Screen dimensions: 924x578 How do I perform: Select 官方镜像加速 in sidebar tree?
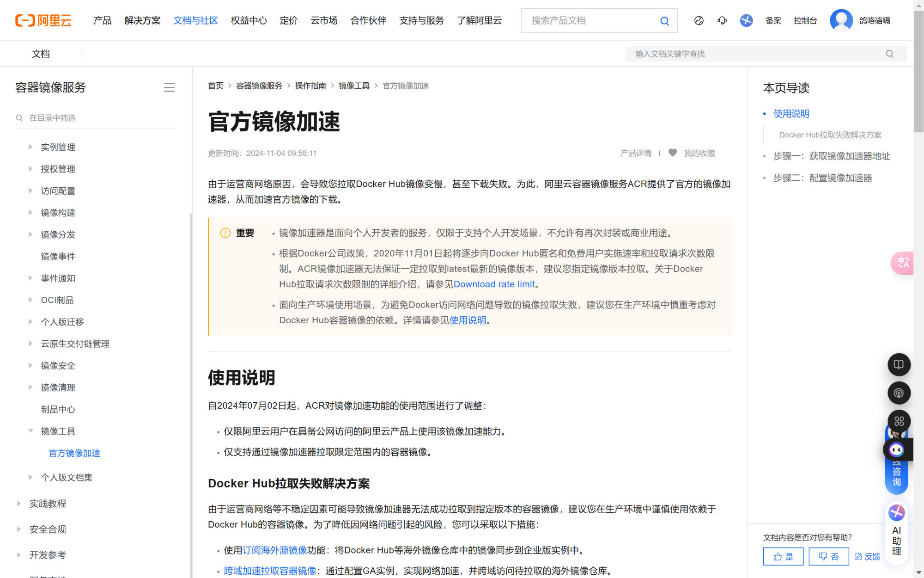click(74, 453)
